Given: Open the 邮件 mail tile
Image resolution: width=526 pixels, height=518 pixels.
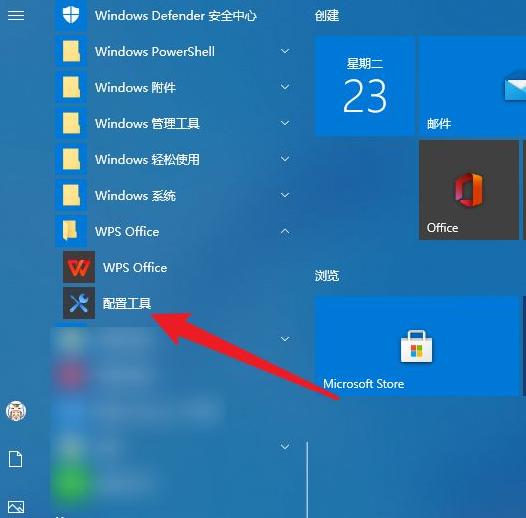Looking at the screenshot, I should point(472,86).
